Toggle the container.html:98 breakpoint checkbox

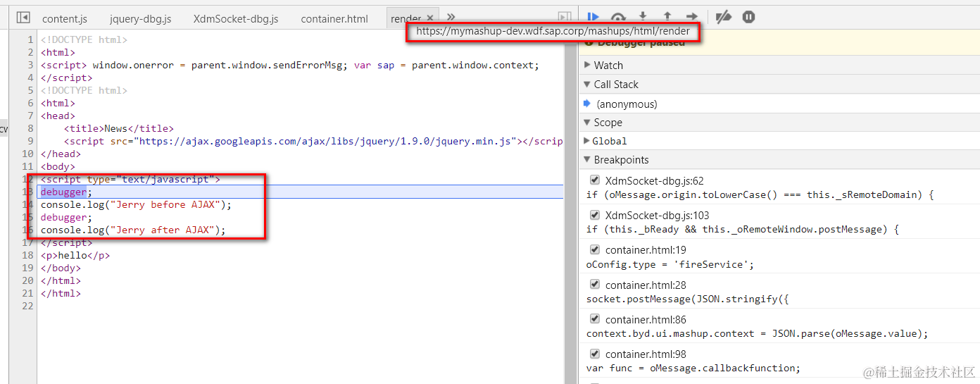595,354
